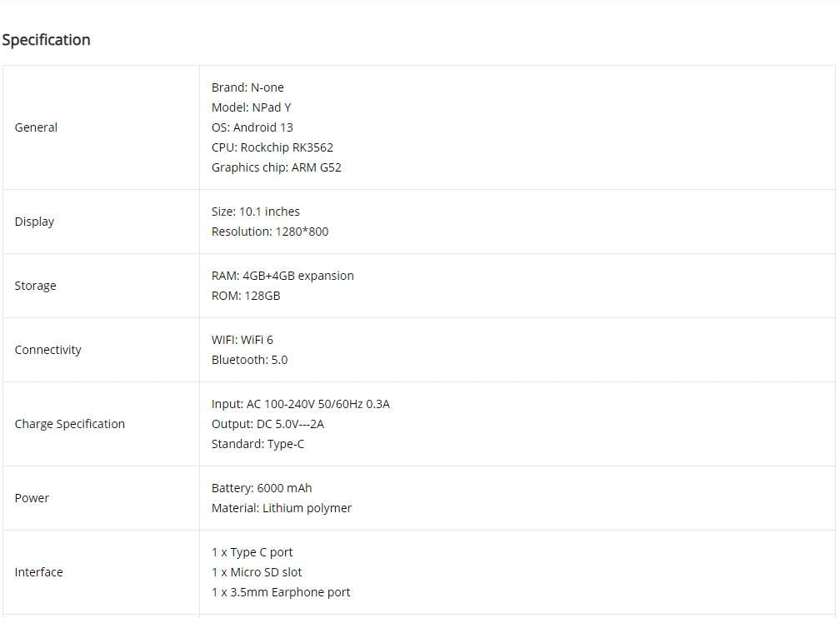Click Graphics chip: ARM G52 text
Screen dimensions: 840x618
(277, 167)
